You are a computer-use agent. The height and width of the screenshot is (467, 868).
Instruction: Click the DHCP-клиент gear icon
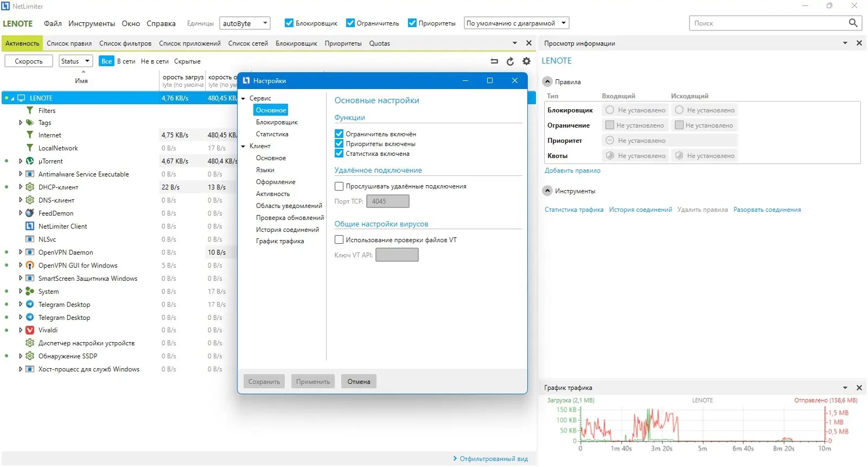(x=30, y=187)
